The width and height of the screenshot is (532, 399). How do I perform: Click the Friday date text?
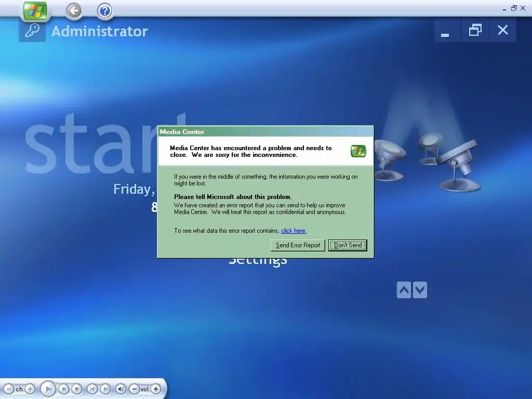point(134,189)
